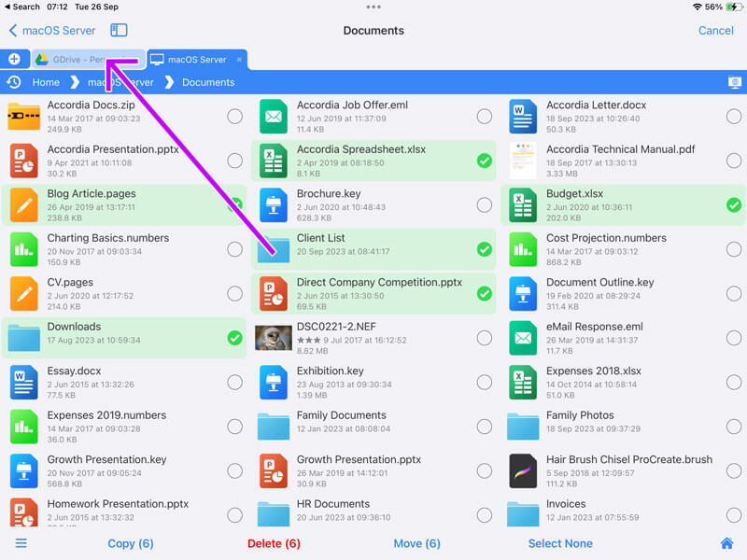Select Exhibition.key with its circle
747x560 pixels.
[485, 383]
